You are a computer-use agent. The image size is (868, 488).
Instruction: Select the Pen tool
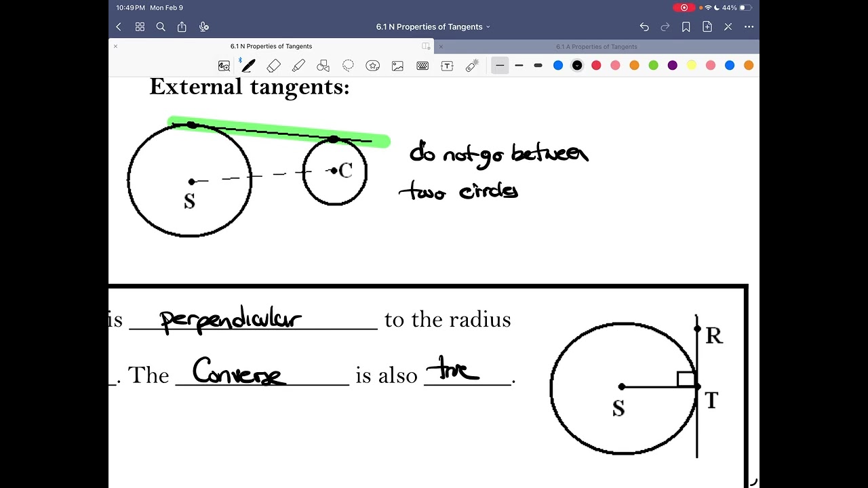pos(248,66)
